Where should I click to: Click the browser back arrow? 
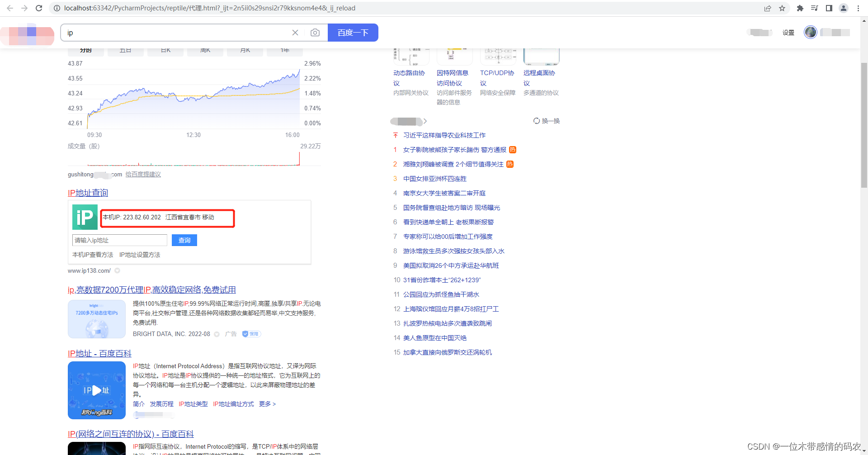pos(10,8)
